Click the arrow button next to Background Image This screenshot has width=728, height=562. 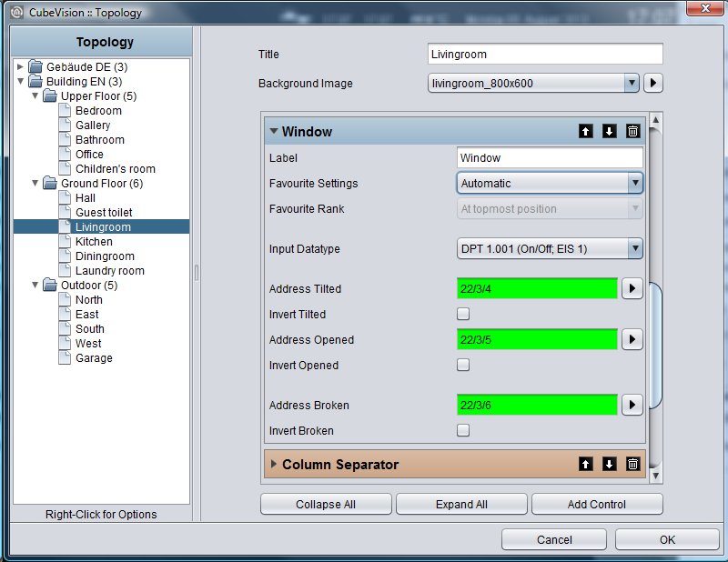pos(653,83)
